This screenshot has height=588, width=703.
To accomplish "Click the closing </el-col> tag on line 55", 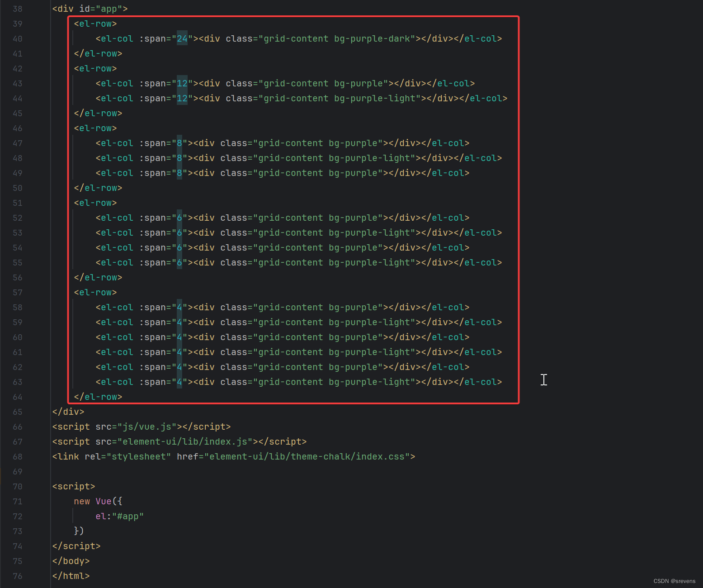I will click(x=478, y=262).
